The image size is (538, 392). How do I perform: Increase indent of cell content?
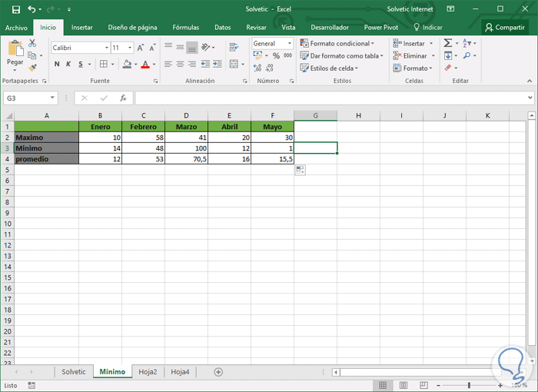coord(218,64)
